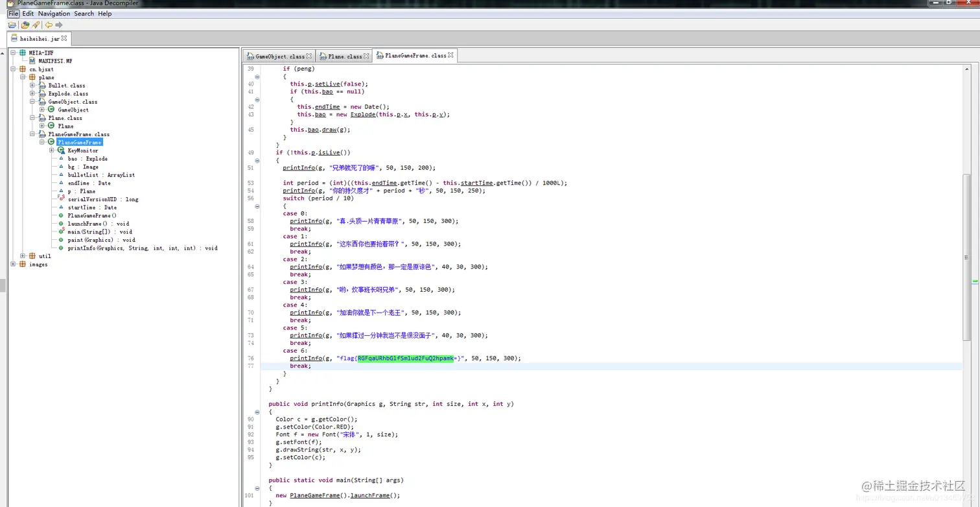
Task: Collapse the PlaneGameFrame class node
Action: pos(42,142)
